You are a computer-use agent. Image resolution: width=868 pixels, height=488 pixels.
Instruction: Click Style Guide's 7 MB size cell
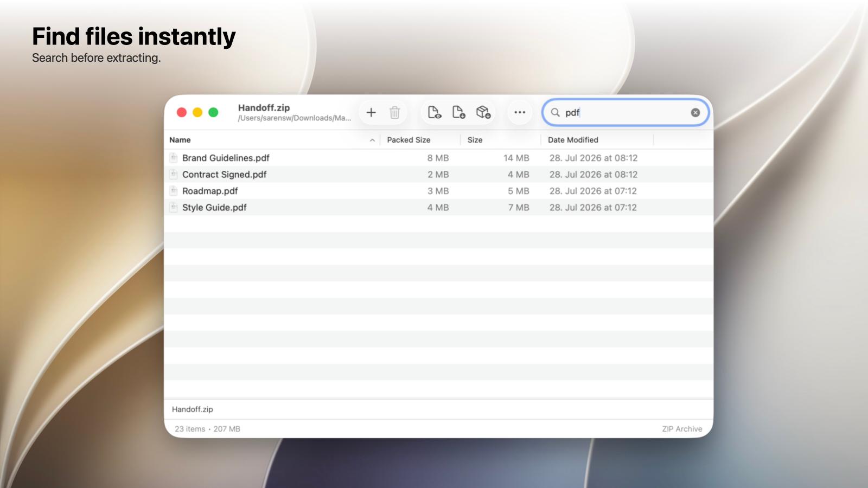[518, 207]
